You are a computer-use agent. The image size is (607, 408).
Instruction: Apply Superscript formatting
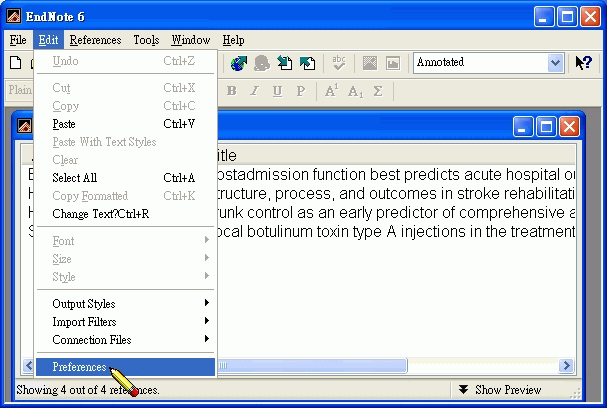[x=331, y=91]
